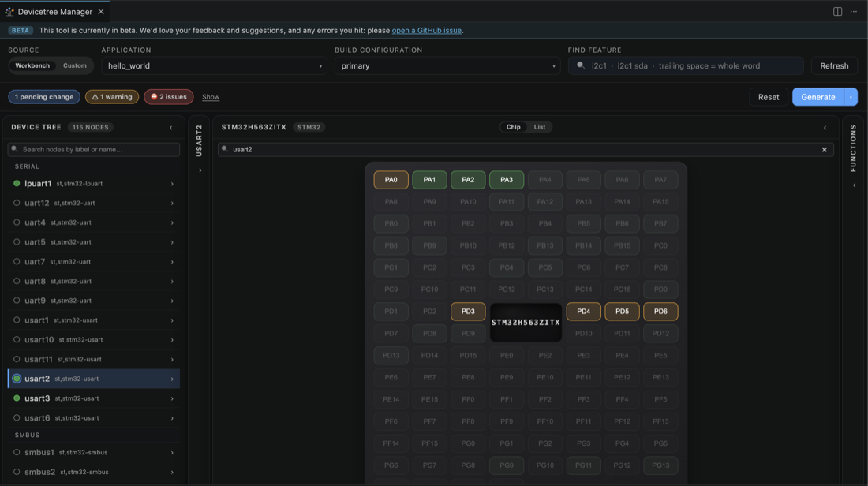Select the Devicetree Manager tab
This screenshot has height=486, width=868.
(54, 12)
